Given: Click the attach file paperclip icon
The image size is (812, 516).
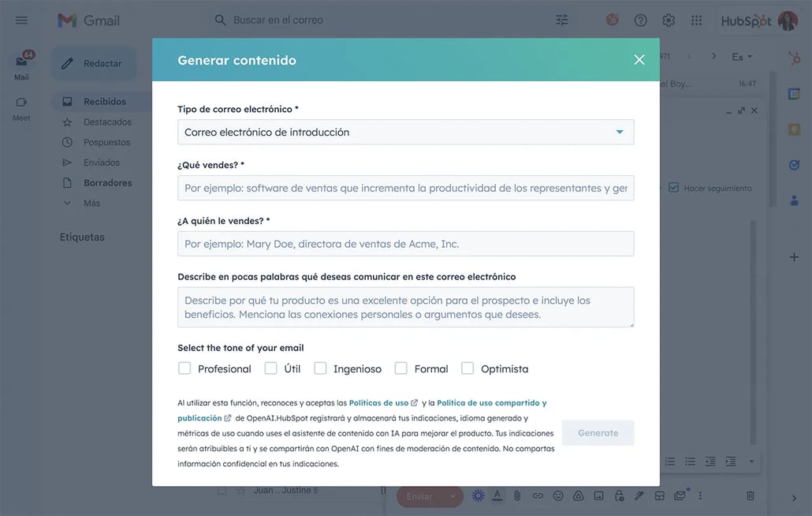Looking at the screenshot, I should (x=517, y=495).
